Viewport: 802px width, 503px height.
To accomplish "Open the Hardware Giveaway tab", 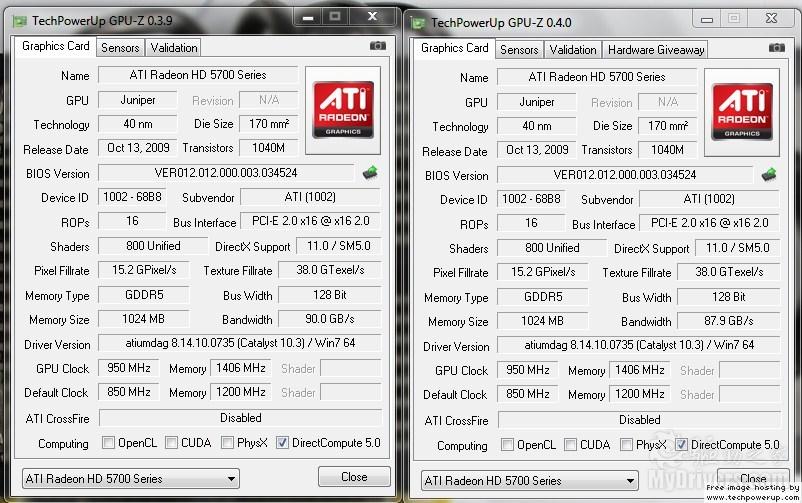I will pyautogui.click(x=655, y=50).
